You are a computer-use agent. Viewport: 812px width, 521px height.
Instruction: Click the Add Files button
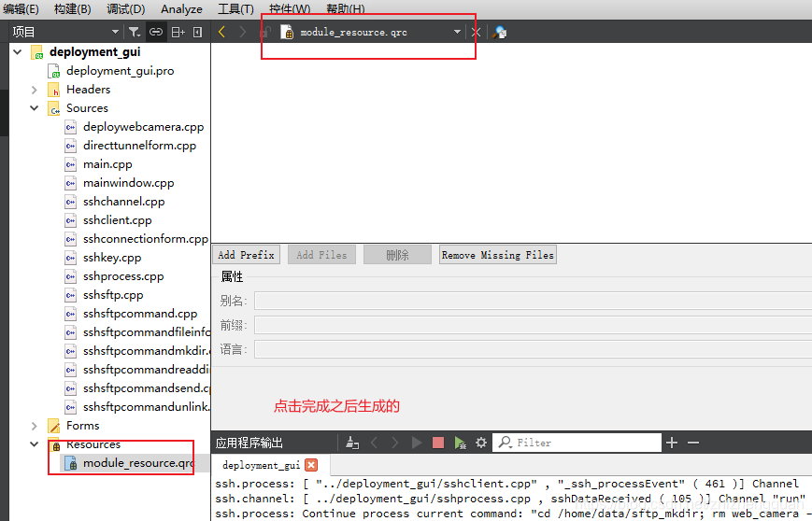pos(321,255)
